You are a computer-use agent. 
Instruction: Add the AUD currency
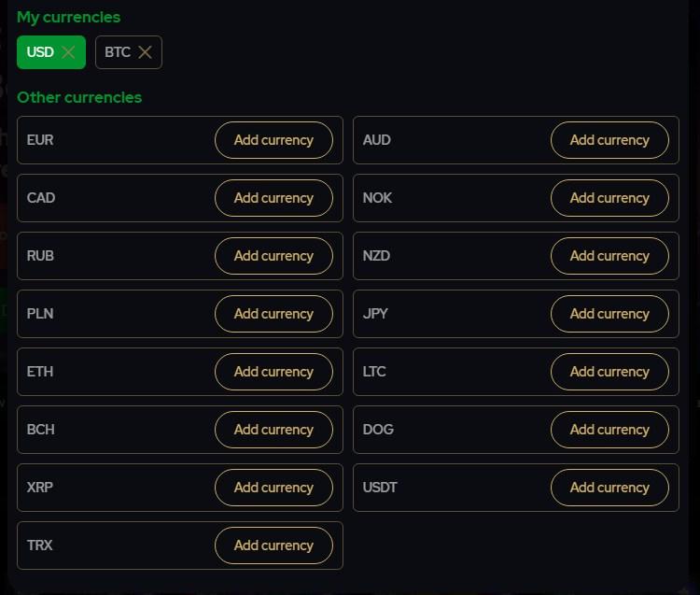coord(609,140)
